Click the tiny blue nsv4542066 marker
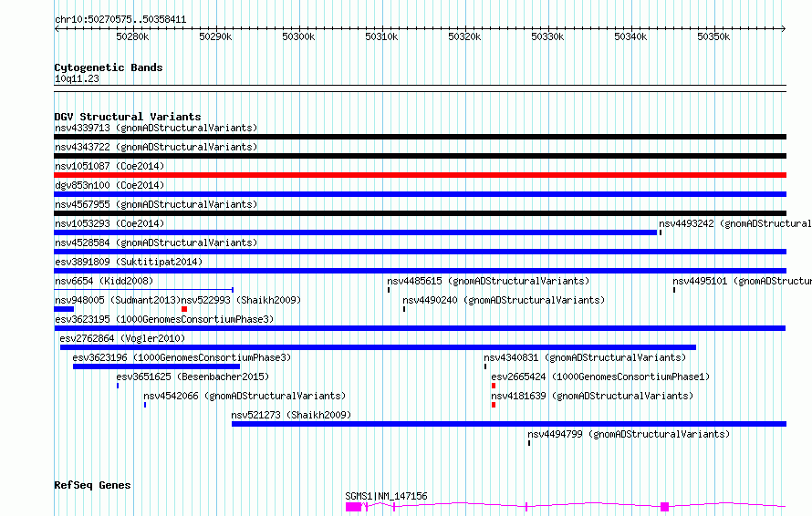The width and height of the screenshot is (812, 516). pyautogui.click(x=145, y=405)
